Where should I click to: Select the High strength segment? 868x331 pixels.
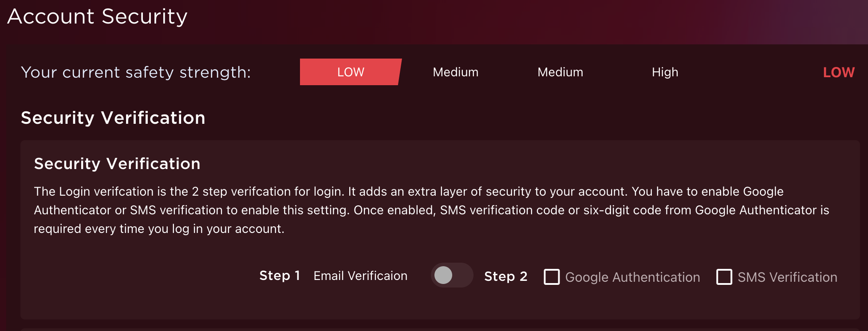[x=665, y=72]
